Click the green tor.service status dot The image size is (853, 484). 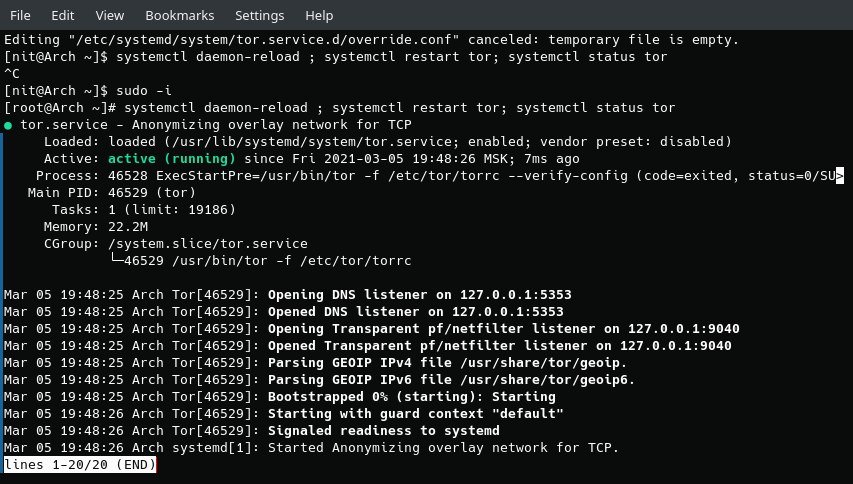tap(8, 126)
